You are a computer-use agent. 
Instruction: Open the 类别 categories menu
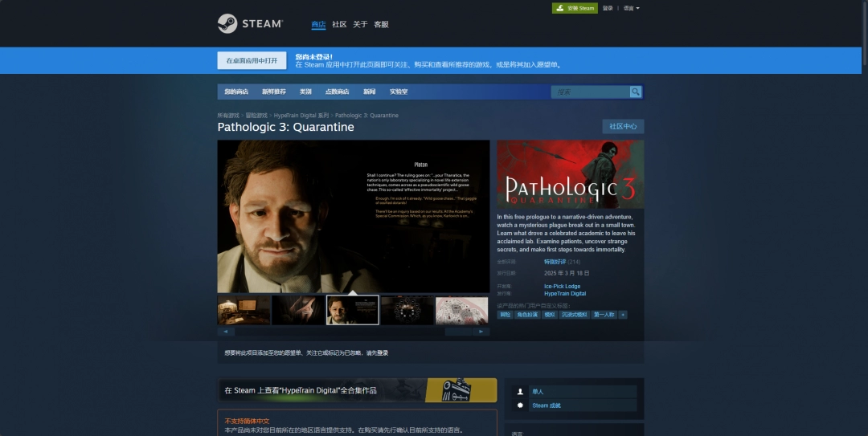click(305, 92)
